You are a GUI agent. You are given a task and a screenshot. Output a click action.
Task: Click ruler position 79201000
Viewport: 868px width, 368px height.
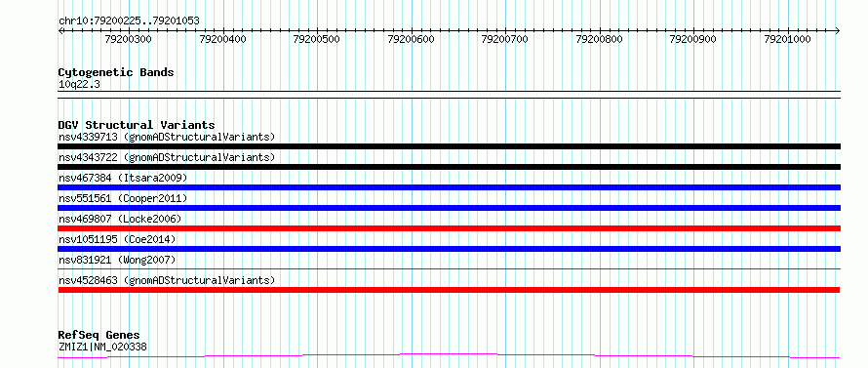coord(787,39)
